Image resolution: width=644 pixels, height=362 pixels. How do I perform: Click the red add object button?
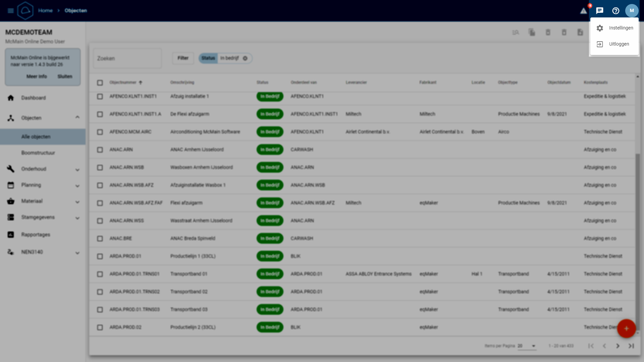(x=626, y=328)
